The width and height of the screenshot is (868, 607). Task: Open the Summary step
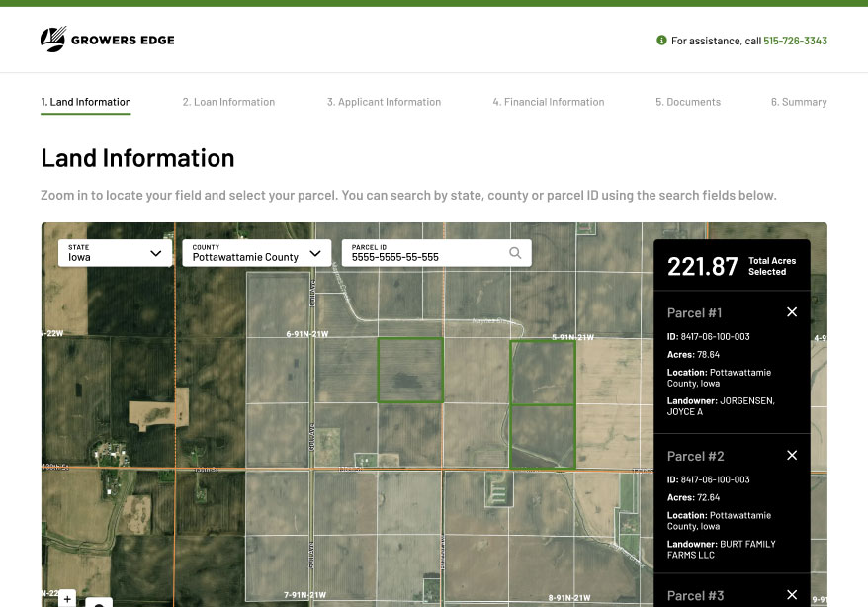(x=798, y=102)
